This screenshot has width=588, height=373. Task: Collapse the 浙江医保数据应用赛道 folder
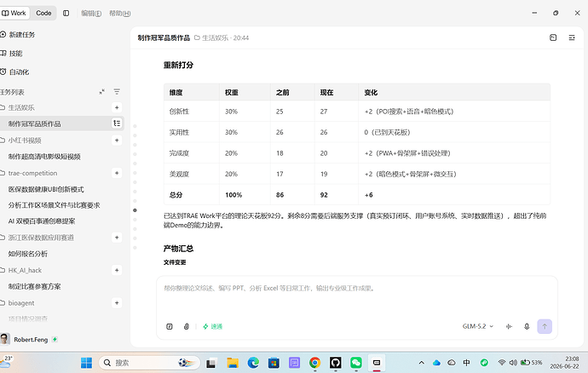tap(41, 238)
